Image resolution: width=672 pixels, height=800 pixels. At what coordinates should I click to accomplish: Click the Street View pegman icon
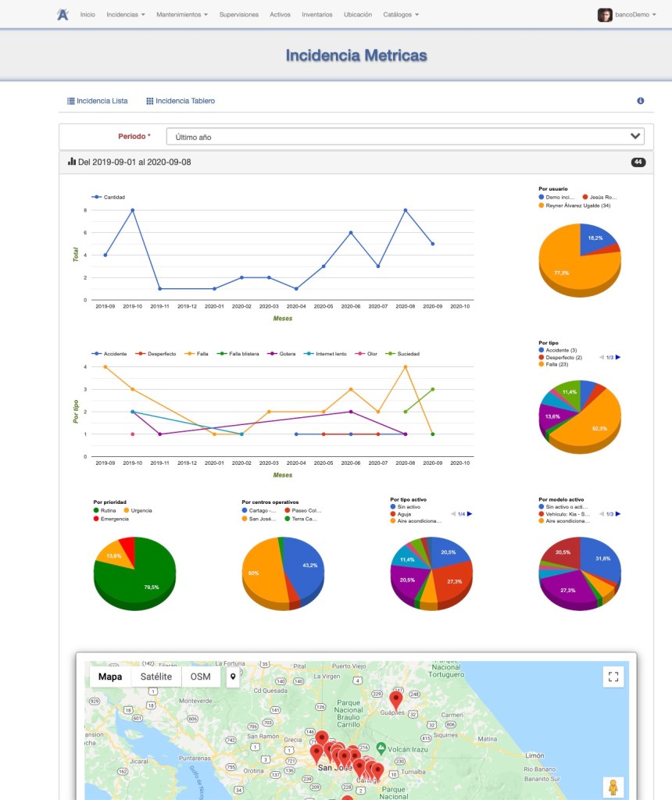[614, 788]
